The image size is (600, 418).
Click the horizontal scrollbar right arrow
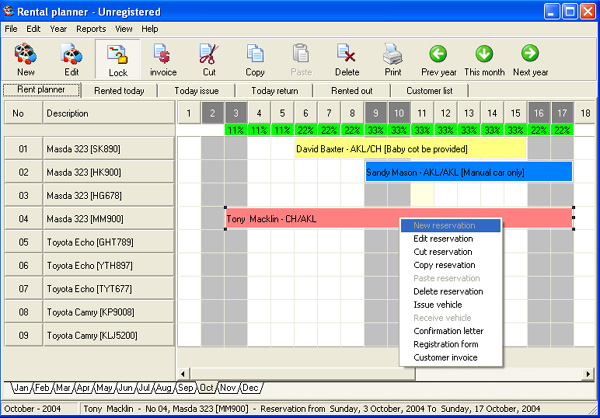point(587,373)
